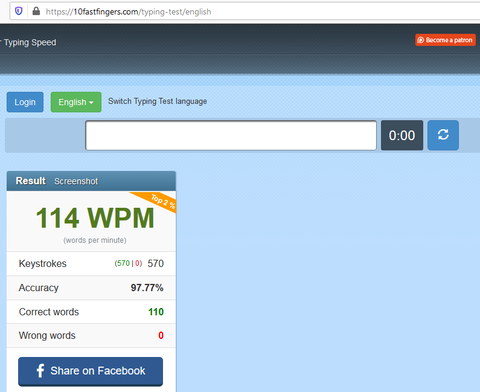Click the shield tracking protection icon

coord(19,11)
